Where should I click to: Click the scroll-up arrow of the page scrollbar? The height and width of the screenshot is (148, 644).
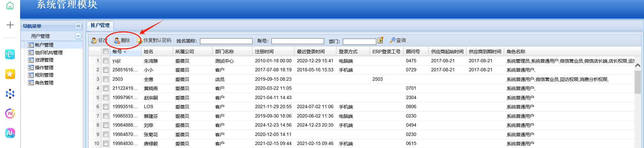click(638, 66)
